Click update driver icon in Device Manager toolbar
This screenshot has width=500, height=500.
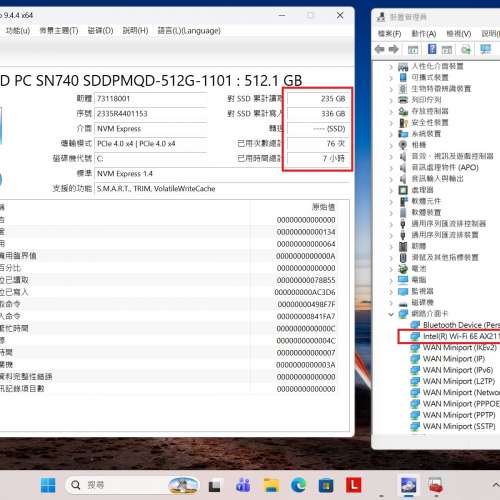(466, 50)
